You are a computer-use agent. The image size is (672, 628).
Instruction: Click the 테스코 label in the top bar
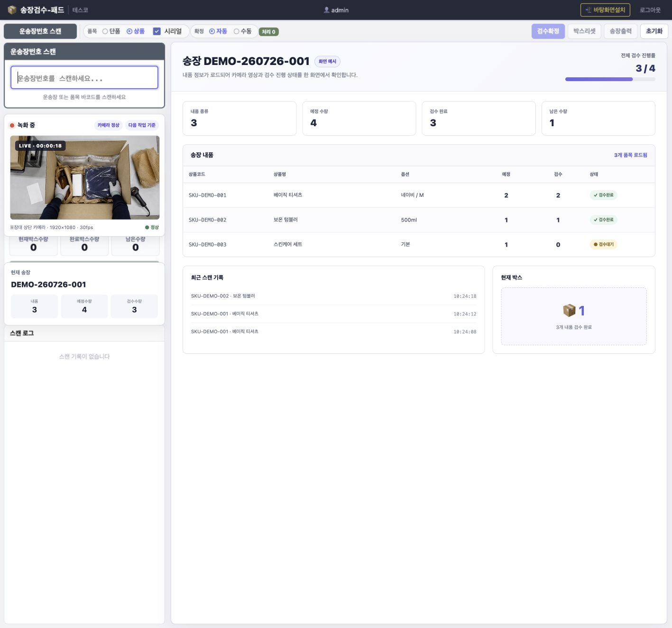click(x=80, y=10)
